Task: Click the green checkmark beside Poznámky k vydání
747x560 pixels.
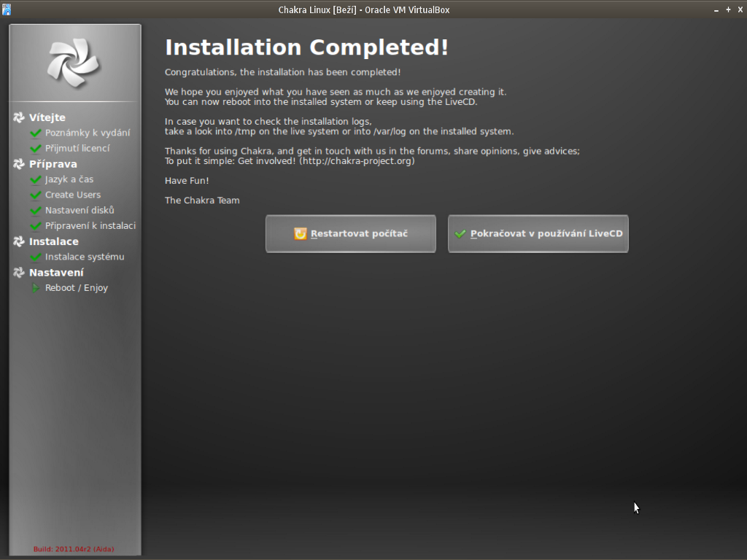Action: tap(36, 133)
